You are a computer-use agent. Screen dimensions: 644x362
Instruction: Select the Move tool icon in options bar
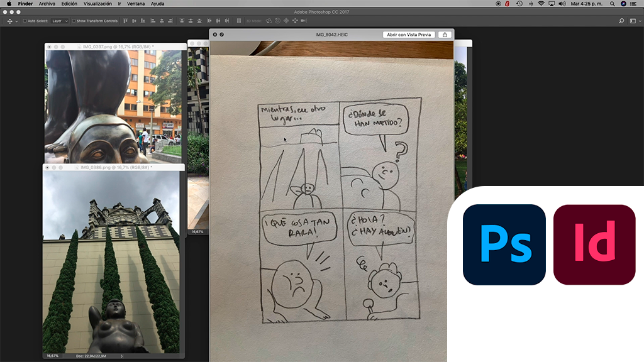click(10, 21)
